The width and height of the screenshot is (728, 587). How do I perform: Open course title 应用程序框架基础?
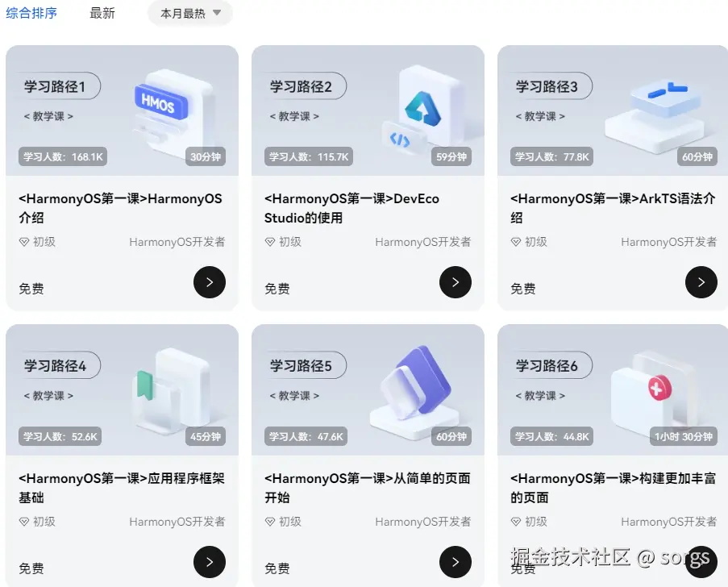[x=122, y=488]
